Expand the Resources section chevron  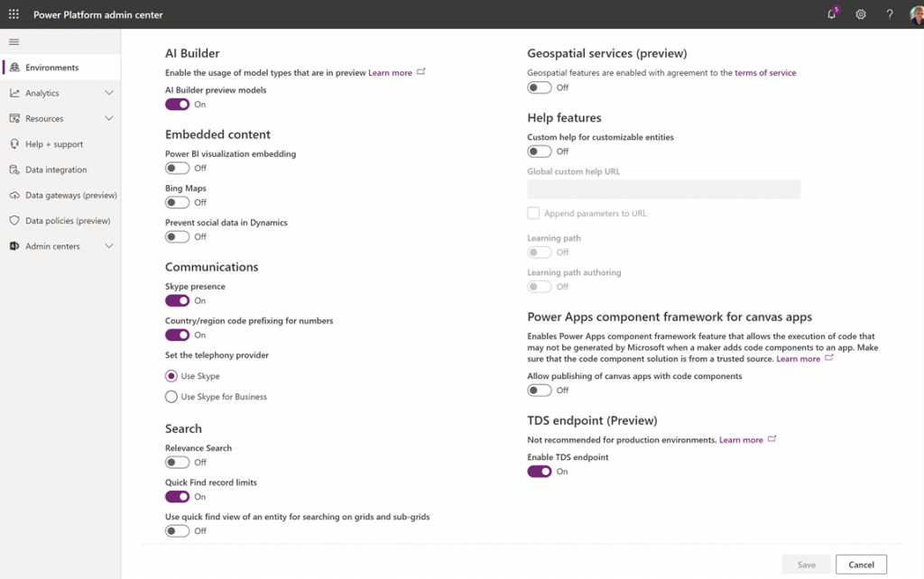click(x=109, y=118)
